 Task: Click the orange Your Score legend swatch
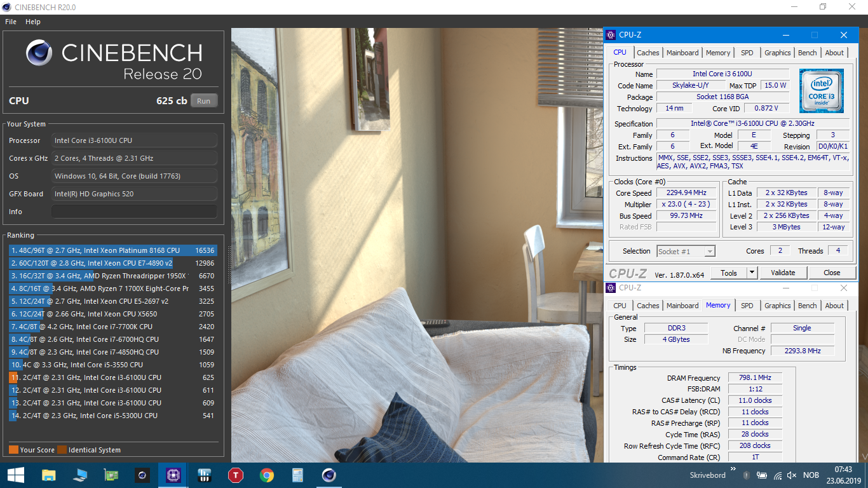pyautogui.click(x=13, y=450)
